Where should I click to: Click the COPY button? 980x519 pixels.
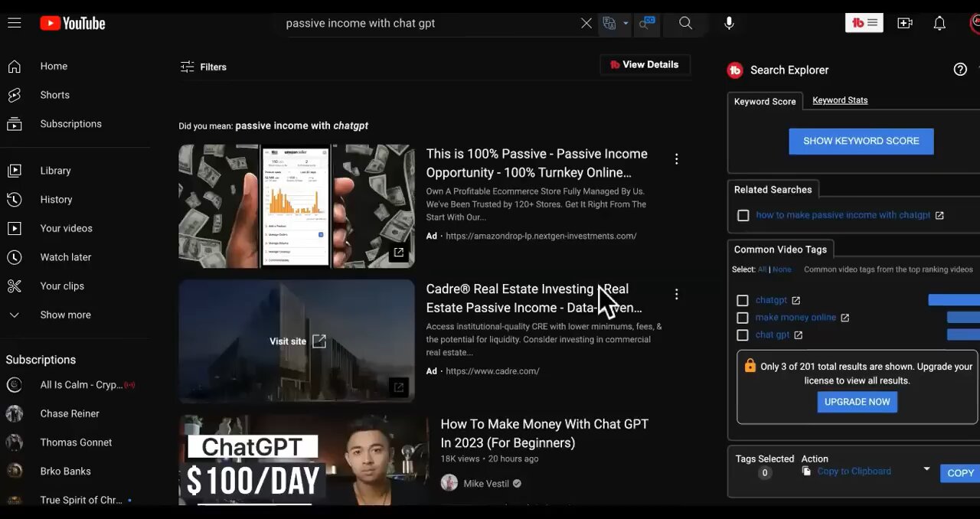point(960,473)
